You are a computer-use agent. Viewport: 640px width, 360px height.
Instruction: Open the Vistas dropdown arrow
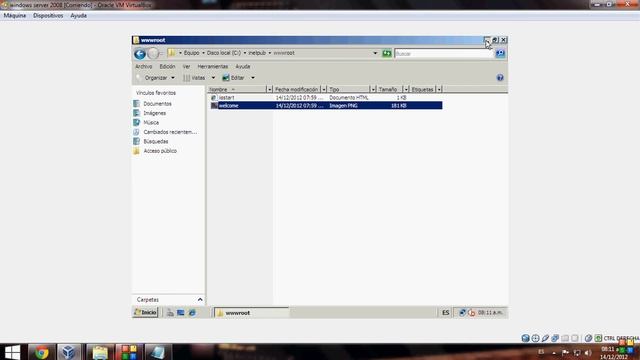pyautogui.click(x=213, y=78)
